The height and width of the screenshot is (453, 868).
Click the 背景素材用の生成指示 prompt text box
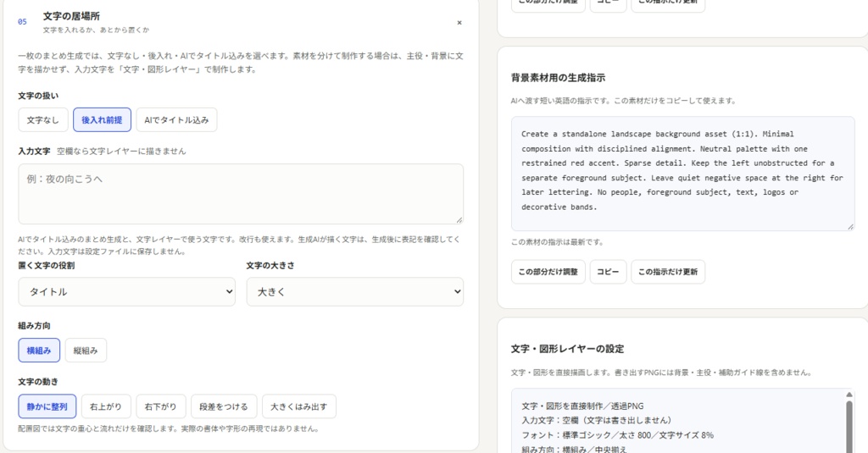click(x=682, y=174)
